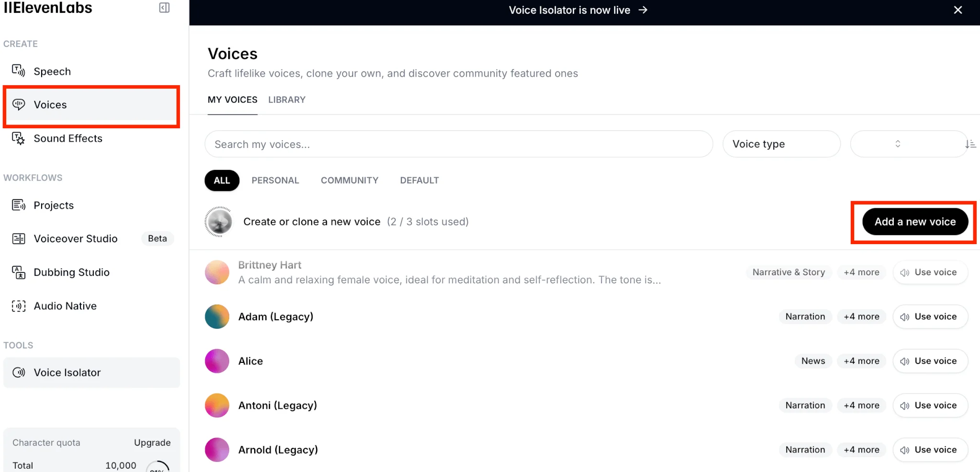Open the Voice type dropdown
The image size is (980, 472).
pyautogui.click(x=781, y=144)
